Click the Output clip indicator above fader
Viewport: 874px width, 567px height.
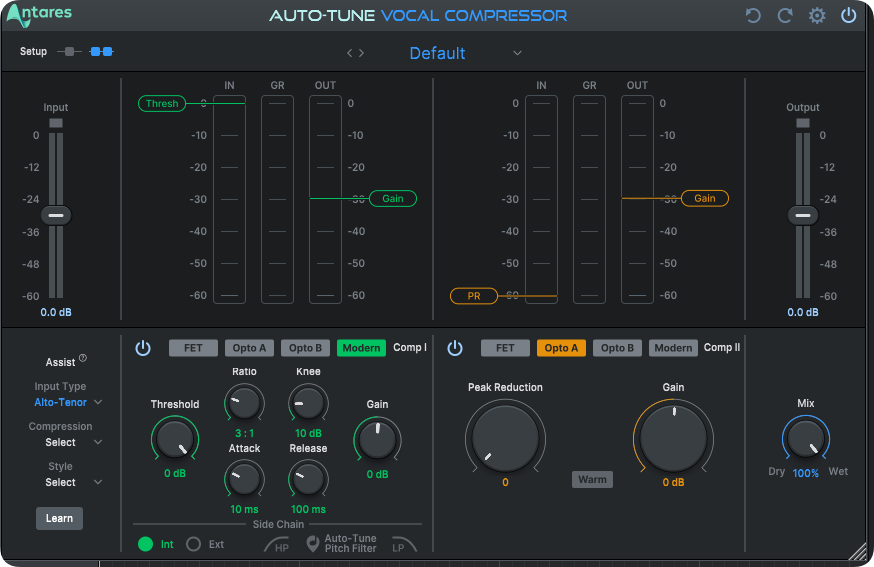coord(803,123)
